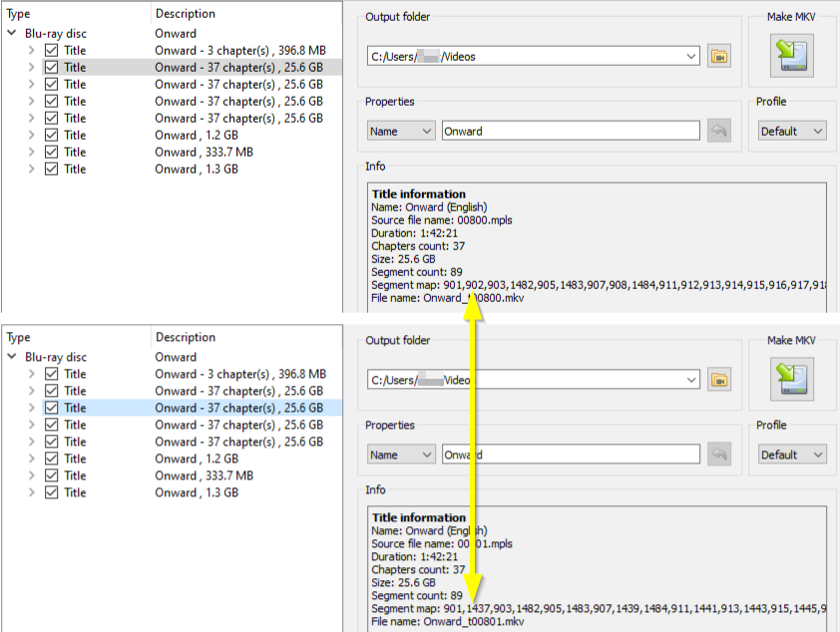Collapse the Blu-ray disc node in lower panel
840x632 pixels.
12,357
